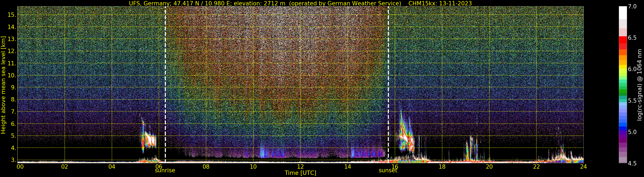Click the time axis tick '20'
This screenshot has height=177, width=644.
point(489,166)
